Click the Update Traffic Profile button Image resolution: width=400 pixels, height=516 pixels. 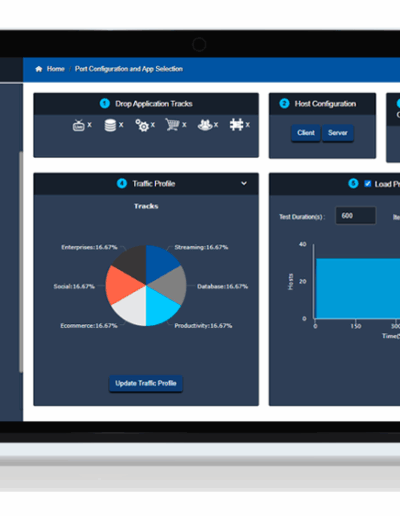pyautogui.click(x=146, y=383)
